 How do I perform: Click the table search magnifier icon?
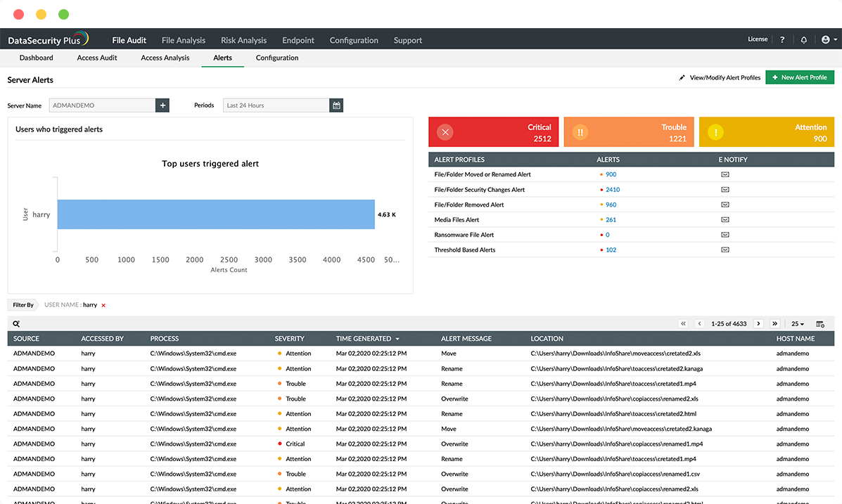click(x=16, y=324)
